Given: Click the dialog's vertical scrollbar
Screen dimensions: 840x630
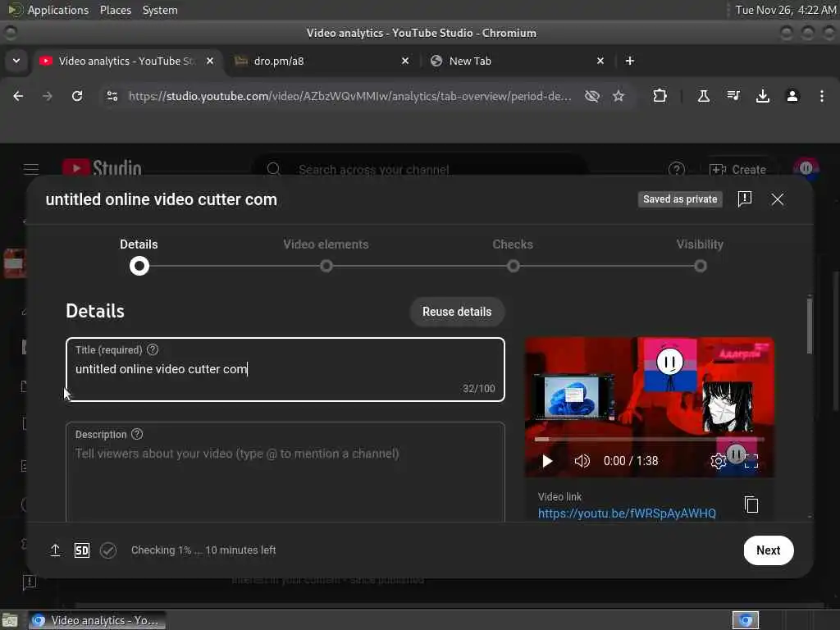Looking at the screenshot, I should [810, 325].
